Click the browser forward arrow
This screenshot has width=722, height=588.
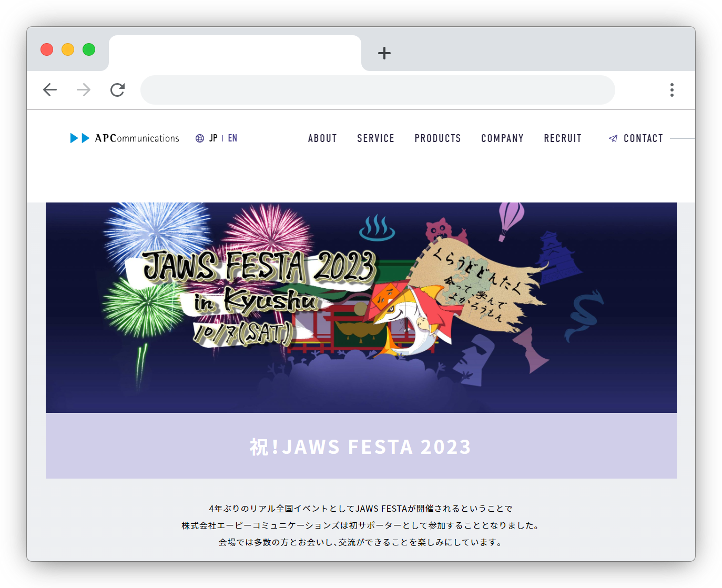84,90
